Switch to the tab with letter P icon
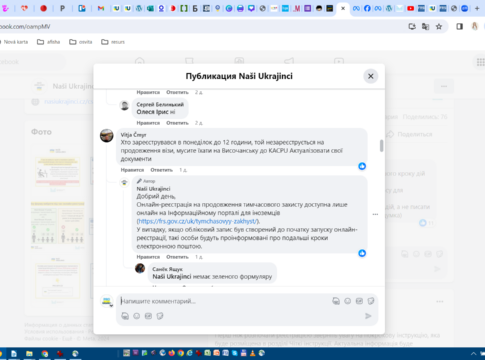The width and height of the screenshot is (485, 360). (62, 8)
